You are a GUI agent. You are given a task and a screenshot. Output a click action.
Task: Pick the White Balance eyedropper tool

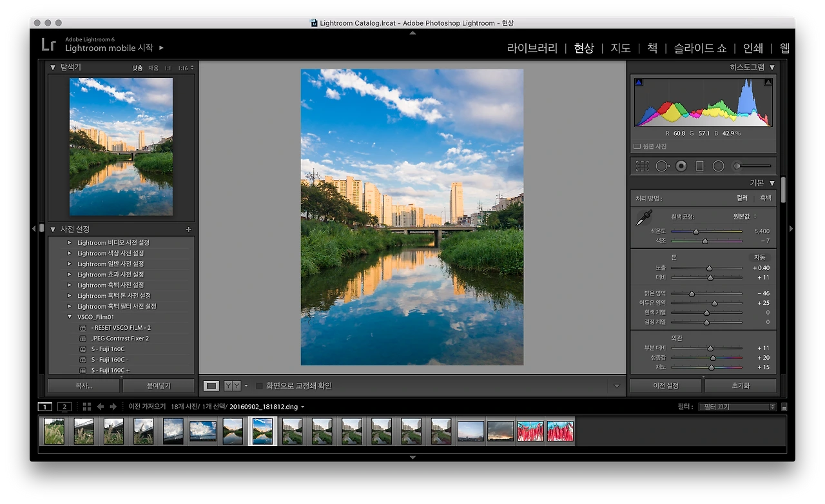(x=644, y=218)
